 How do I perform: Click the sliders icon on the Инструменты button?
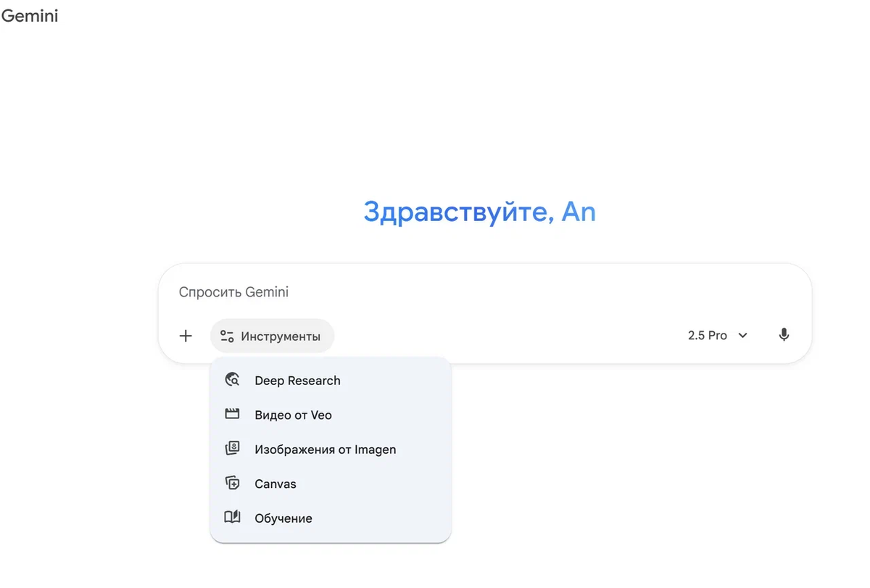click(x=226, y=336)
